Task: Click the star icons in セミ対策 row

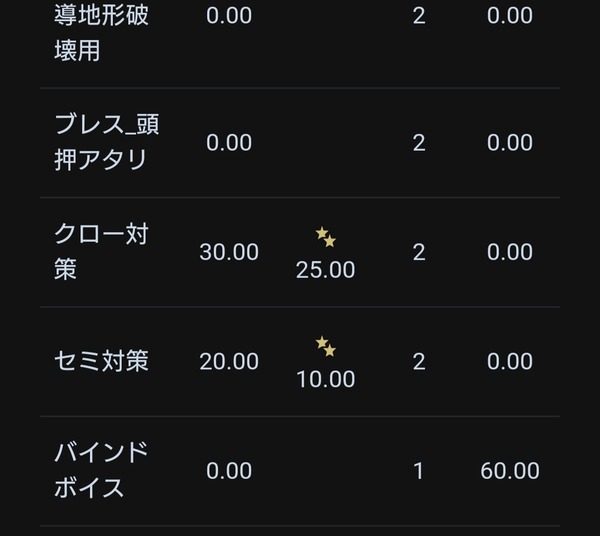Action: click(326, 347)
